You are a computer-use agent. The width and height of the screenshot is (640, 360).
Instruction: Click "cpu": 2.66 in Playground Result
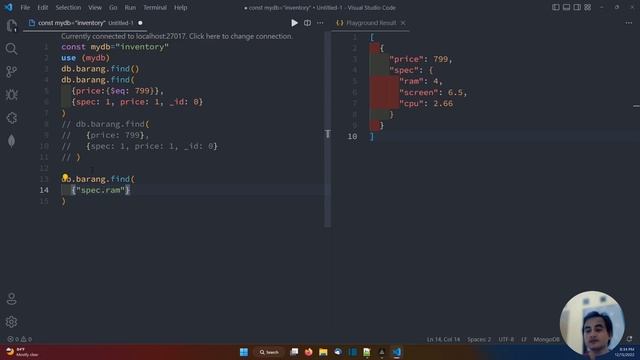[426, 103]
